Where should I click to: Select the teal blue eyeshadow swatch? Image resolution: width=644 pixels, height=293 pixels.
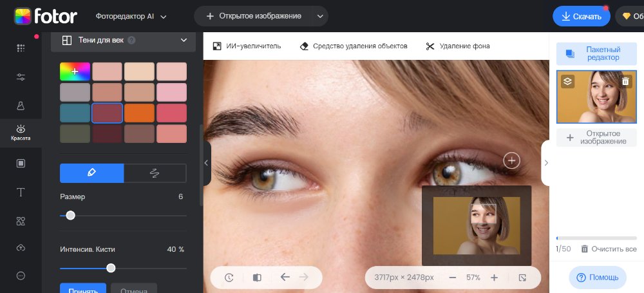(75, 113)
